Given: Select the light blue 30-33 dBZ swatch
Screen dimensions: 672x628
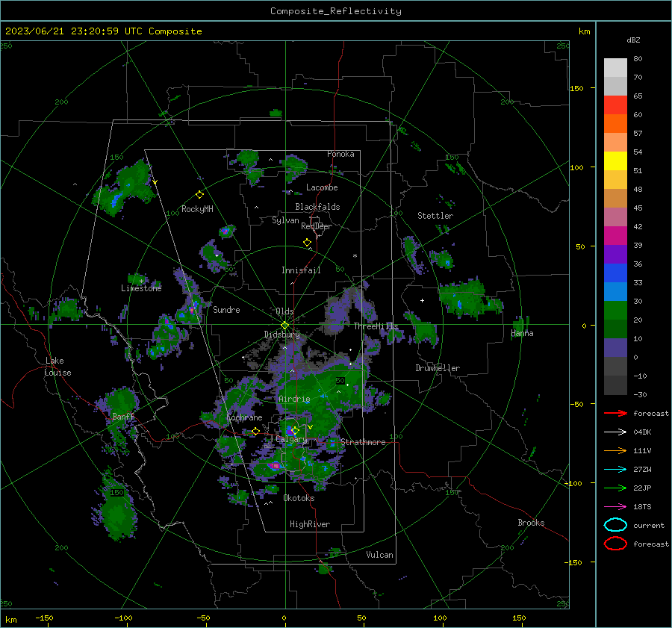Looking at the screenshot, I should click(x=615, y=292).
